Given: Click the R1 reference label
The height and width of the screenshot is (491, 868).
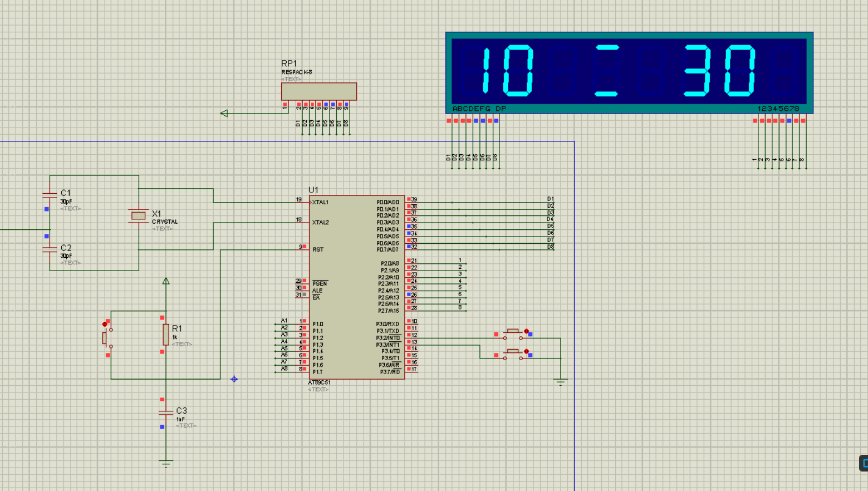Looking at the screenshot, I should pos(177,328).
